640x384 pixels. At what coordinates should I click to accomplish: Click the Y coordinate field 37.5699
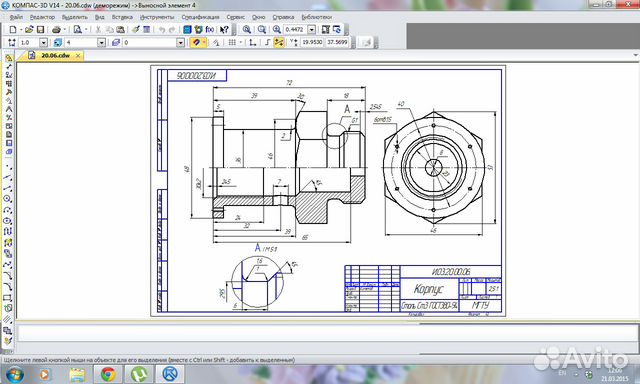(337, 42)
